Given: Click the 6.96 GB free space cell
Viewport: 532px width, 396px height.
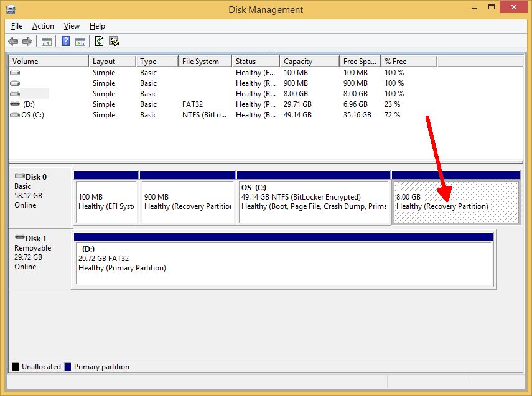Looking at the screenshot, I should click(x=355, y=104).
